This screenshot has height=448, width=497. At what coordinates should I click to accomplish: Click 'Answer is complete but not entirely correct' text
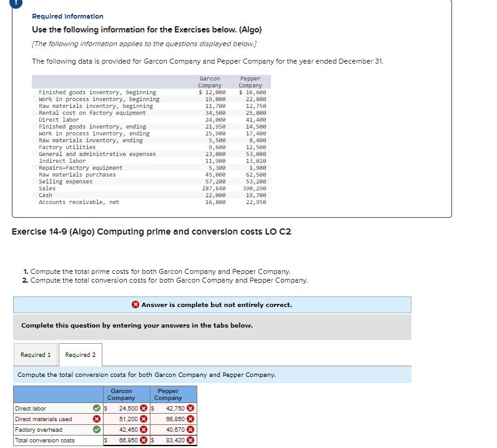tap(217, 304)
